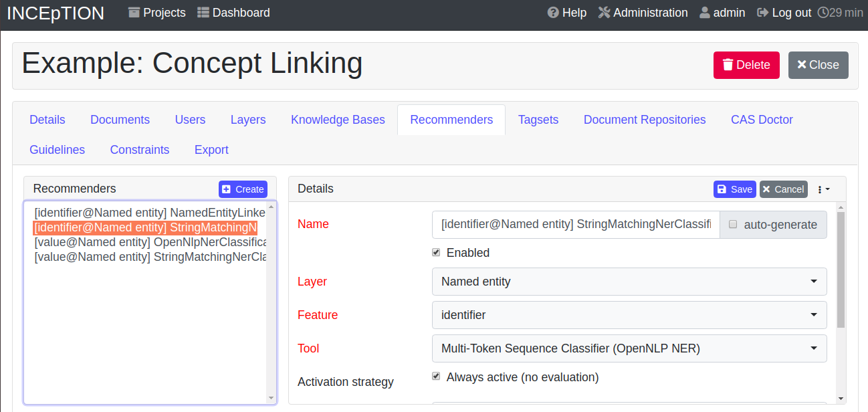868x412 pixels.
Task: Click the Log out icon
Action: pos(762,12)
